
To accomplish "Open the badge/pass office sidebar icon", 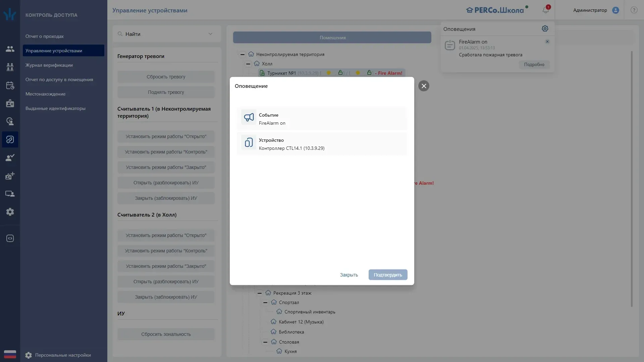I will (10, 103).
